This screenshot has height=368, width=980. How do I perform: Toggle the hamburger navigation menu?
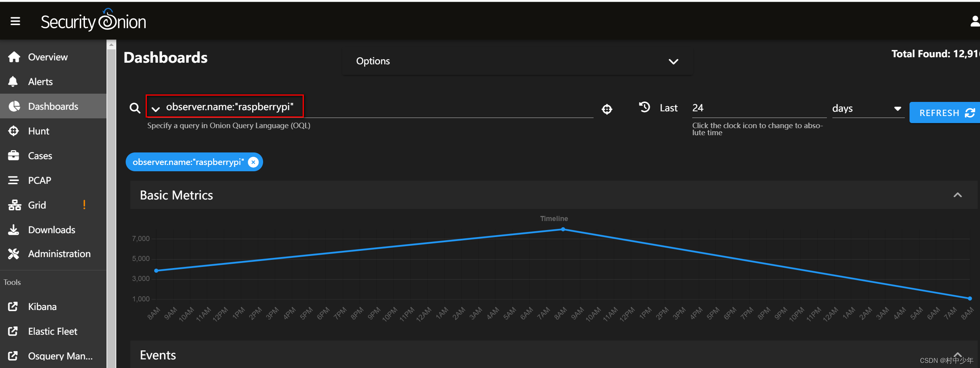(15, 21)
